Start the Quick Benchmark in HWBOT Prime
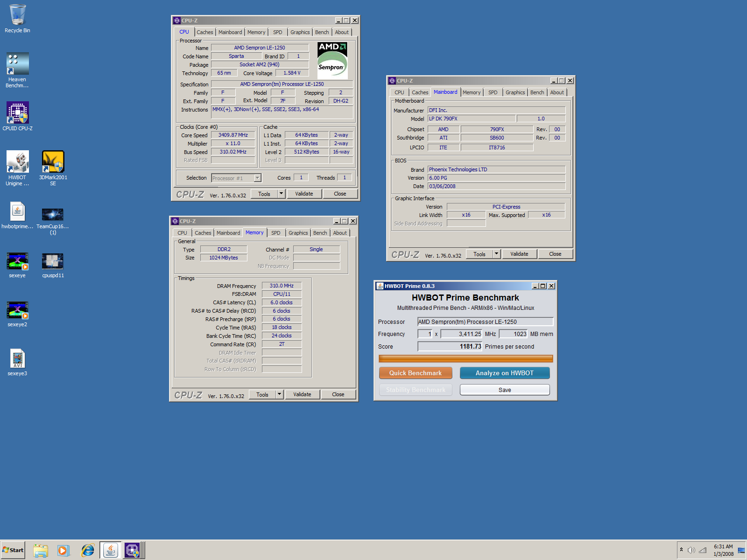This screenshot has width=747, height=560. click(x=416, y=373)
